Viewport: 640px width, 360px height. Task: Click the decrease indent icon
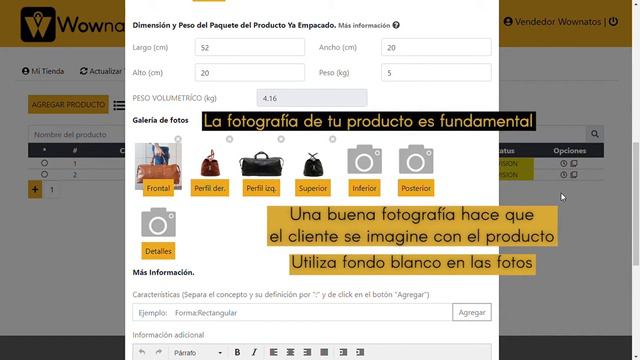[343, 352]
